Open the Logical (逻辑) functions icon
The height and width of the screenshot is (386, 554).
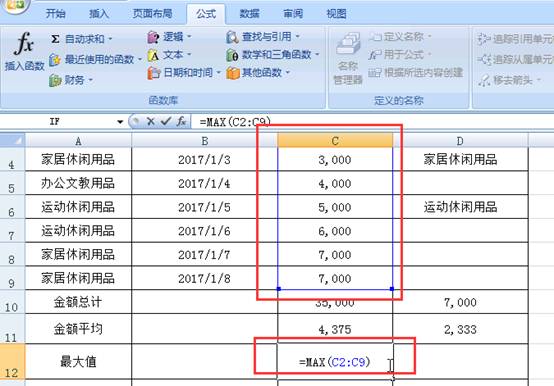pyautogui.click(x=153, y=37)
